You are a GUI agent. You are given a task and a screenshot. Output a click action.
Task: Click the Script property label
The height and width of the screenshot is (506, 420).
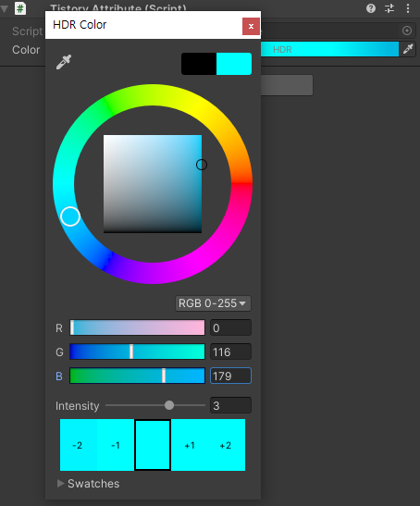point(27,31)
